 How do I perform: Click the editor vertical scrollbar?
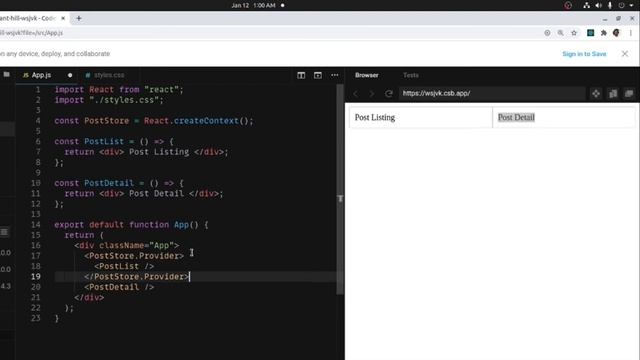(x=340, y=190)
